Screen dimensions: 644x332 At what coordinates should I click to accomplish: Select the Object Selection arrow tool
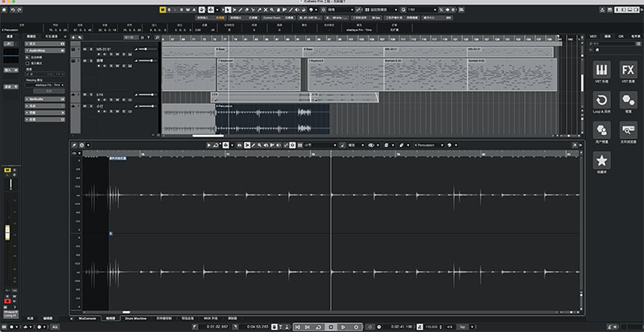[x=227, y=10]
